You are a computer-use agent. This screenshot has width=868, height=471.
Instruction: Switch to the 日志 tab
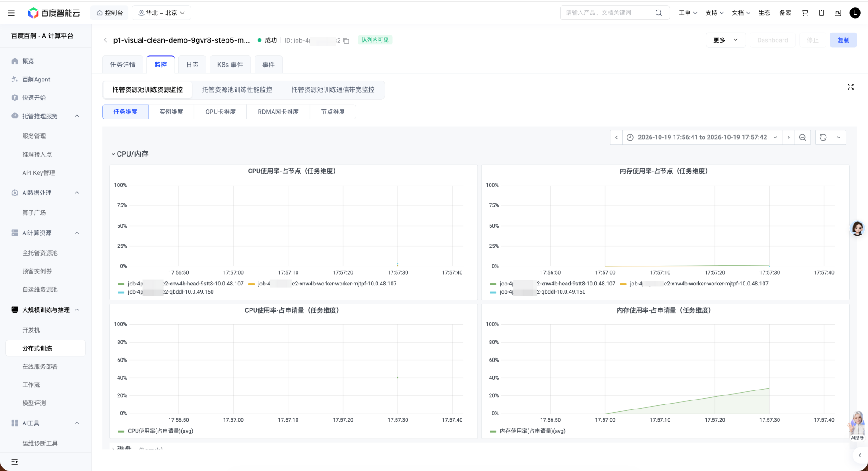(192, 65)
